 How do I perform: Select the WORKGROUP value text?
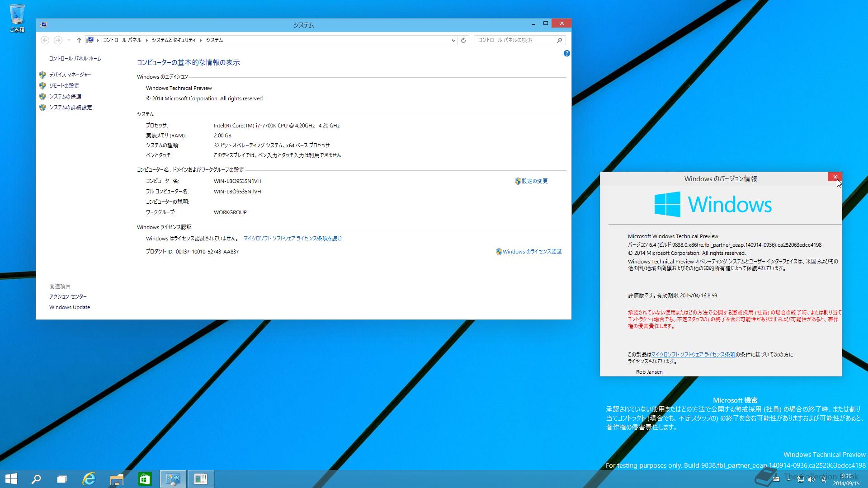230,212
